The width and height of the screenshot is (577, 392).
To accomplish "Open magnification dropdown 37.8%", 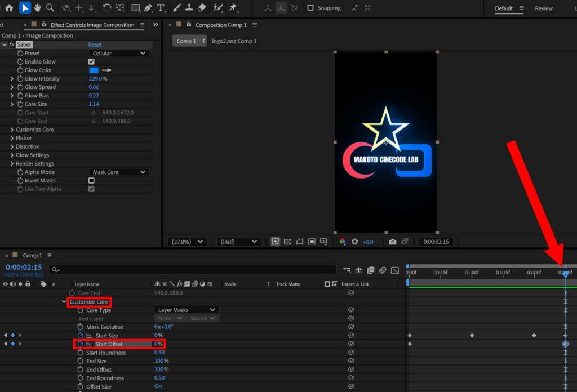I will pyautogui.click(x=187, y=242).
